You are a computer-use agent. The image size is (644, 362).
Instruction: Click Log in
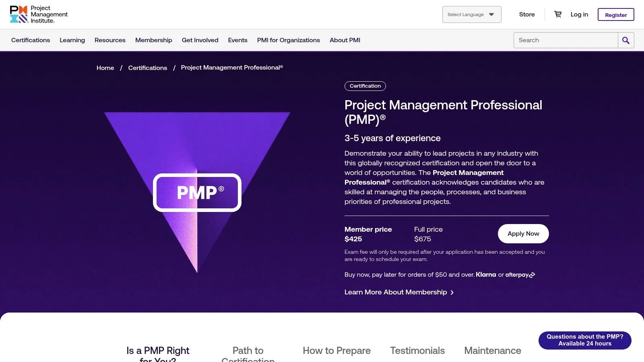coord(579,14)
